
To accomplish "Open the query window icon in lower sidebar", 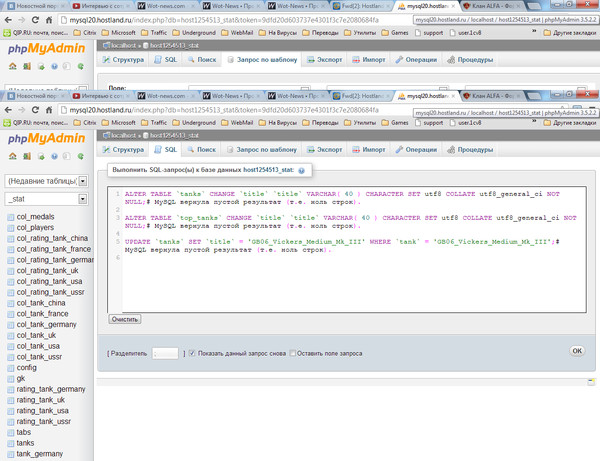I will [x=41, y=156].
